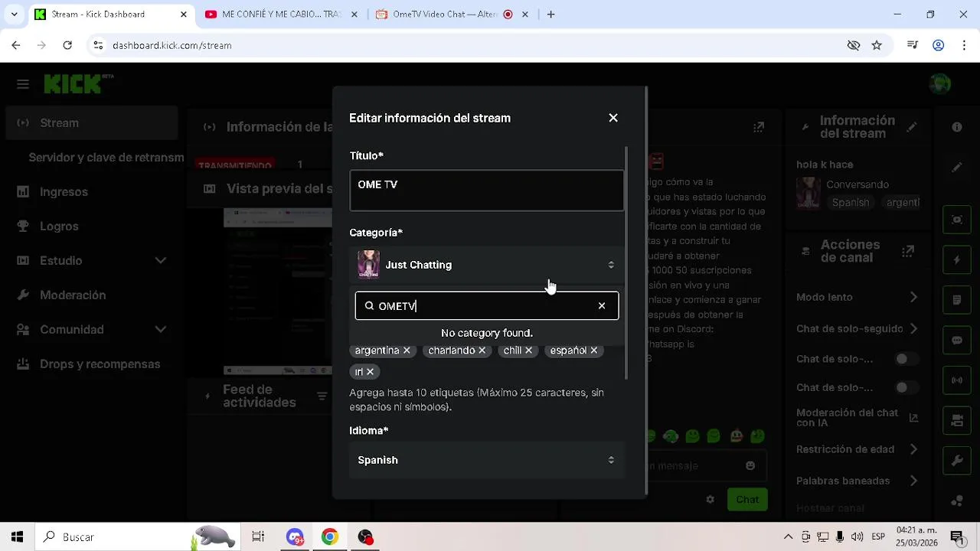Screen dimensions: 980x551
Task: Click the camera rail icon
Action: (x=957, y=420)
